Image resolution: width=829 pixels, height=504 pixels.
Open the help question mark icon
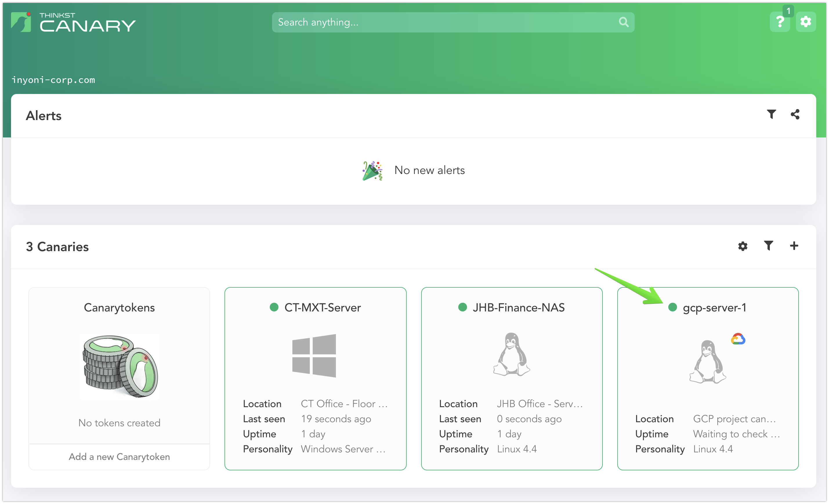point(779,22)
